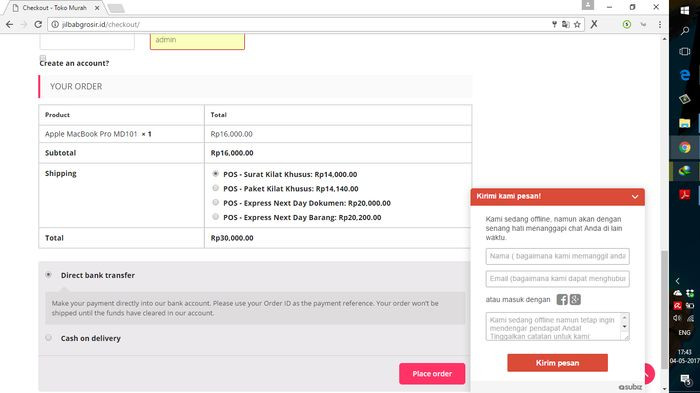Click the volume icon in system tray

(677, 318)
